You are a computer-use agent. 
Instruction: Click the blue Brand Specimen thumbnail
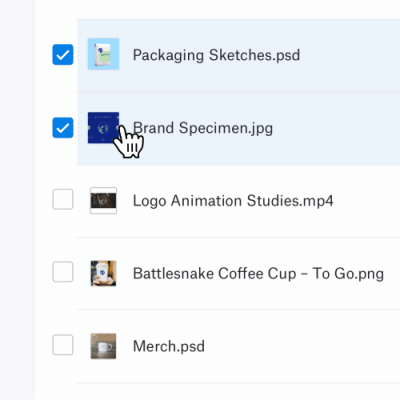coord(103,128)
